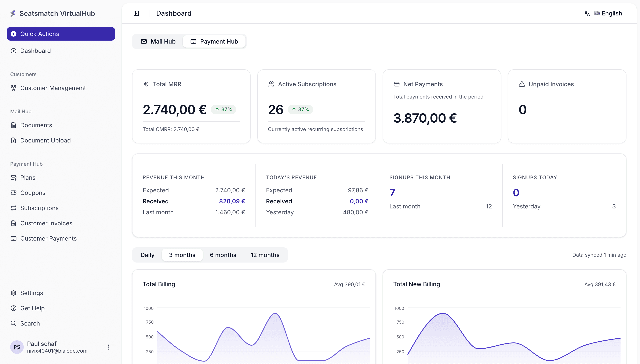Select the 3 months chart range
The image size is (640, 364).
click(x=182, y=255)
